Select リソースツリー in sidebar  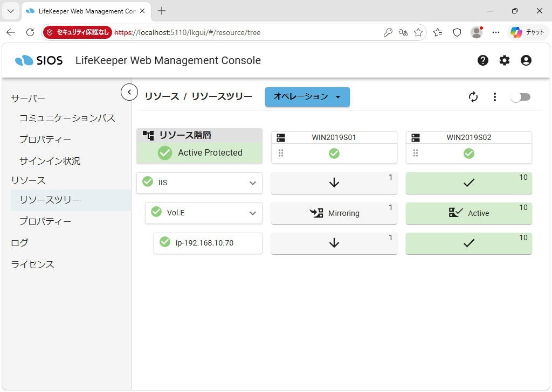point(71,200)
